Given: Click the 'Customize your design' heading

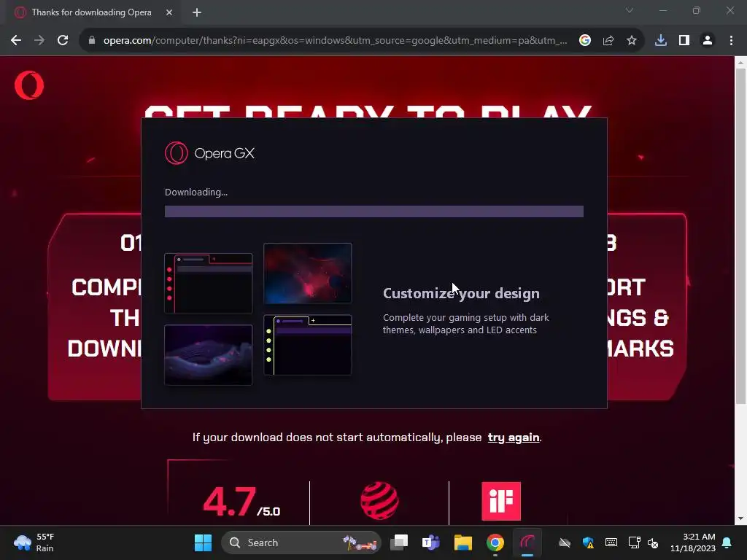Looking at the screenshot, I should [461, 293].
